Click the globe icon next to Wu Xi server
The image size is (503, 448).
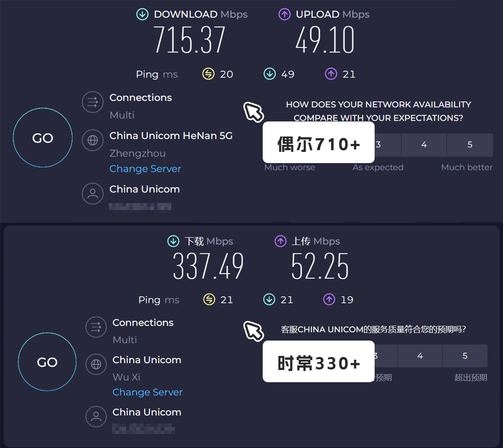[96, 364]
